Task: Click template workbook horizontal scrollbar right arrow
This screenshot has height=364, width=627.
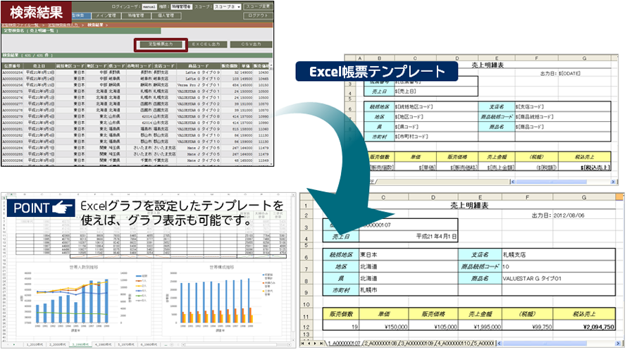Action: click(x=613, y=182)
